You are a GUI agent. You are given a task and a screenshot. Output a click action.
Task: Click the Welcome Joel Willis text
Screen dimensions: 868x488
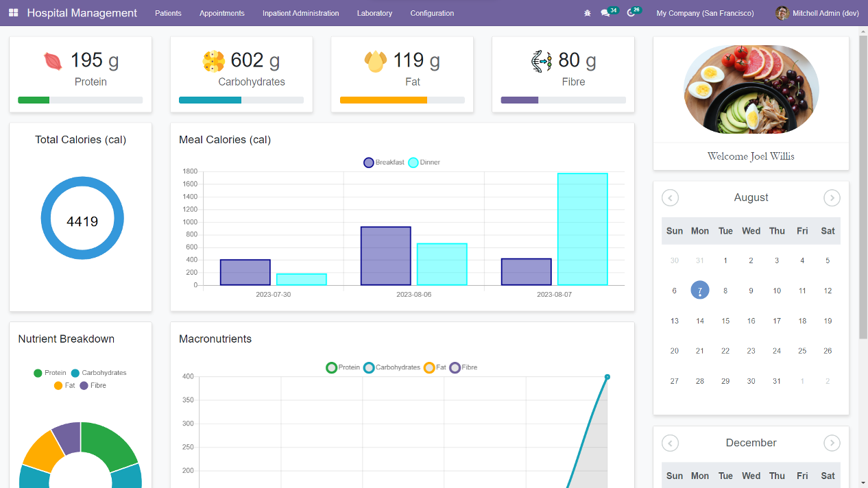coord(751,156)
